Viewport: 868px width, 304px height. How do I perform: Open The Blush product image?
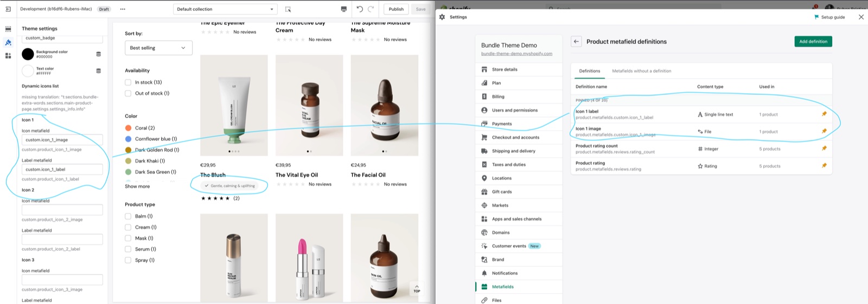coord(234,105)
